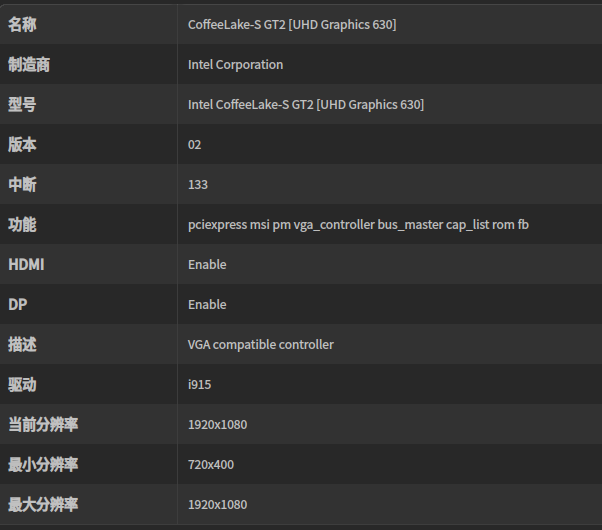Select the 最小分辨率 label
The image size is (602, 530).
[43, 464]
